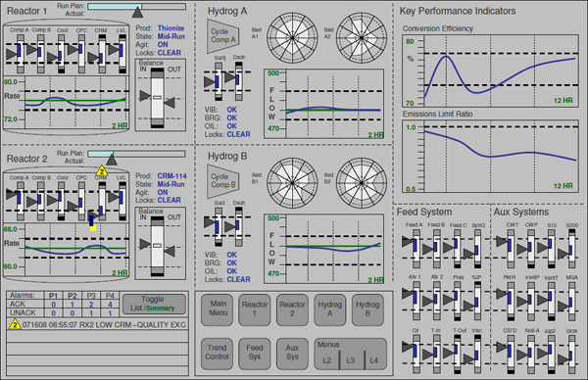Click P4 ACK alarm count 4
Viewport: 588px width, 380px height.
tap(110, 305)
